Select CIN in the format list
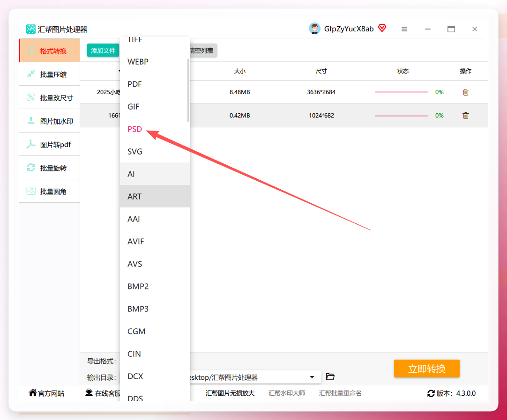The height and width of the screenshot is (420, 507). coord(155,354)
